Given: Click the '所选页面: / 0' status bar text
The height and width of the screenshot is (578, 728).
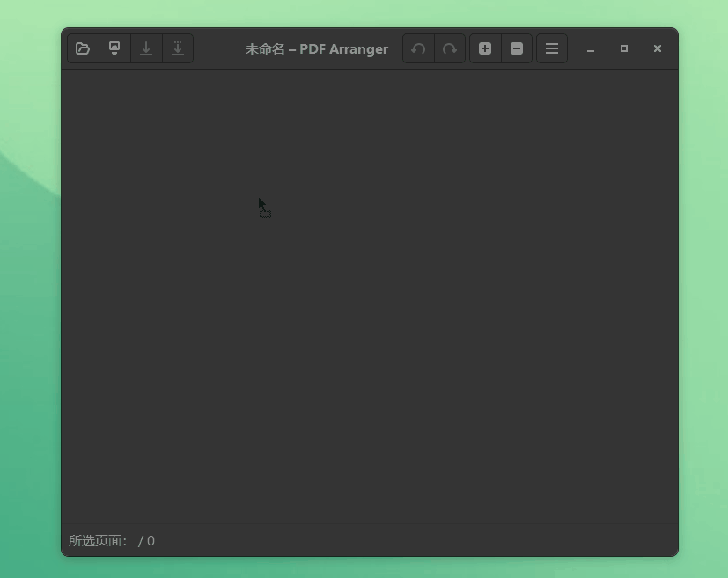Looking at the screenshot, I should pos(112,541).
